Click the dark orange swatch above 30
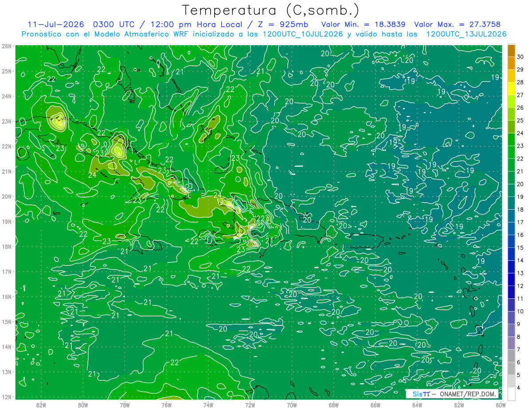The width and height of the screenshot is (532, 411). click(x=511, y=51)
